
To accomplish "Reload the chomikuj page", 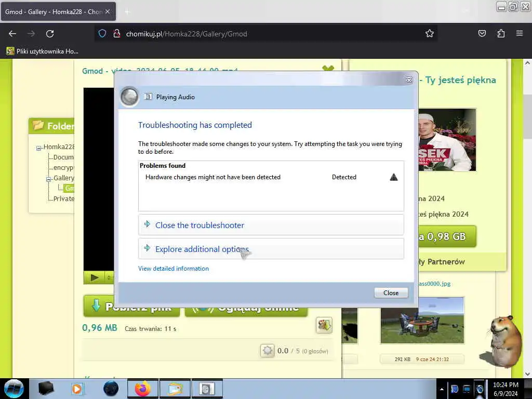I will [x=50, y=34].
